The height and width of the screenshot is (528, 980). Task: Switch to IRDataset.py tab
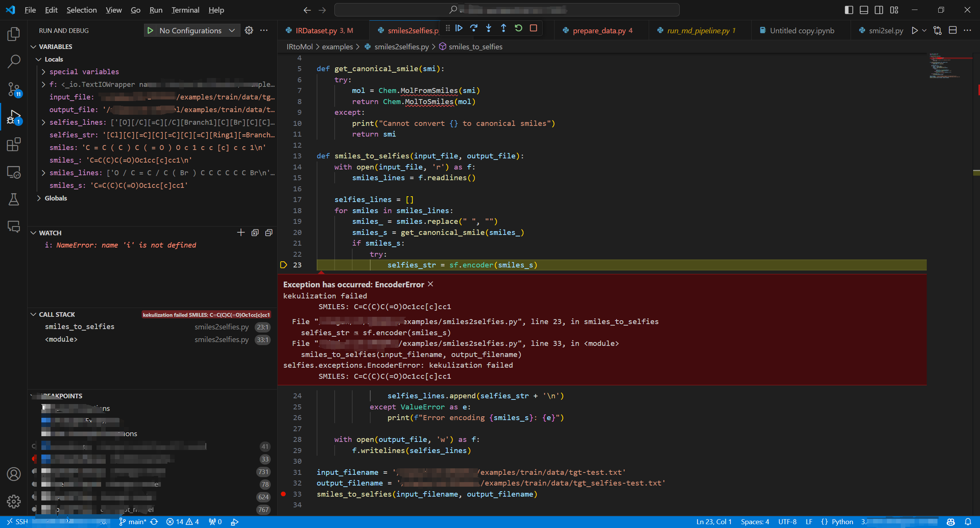(x=324, y=31)
